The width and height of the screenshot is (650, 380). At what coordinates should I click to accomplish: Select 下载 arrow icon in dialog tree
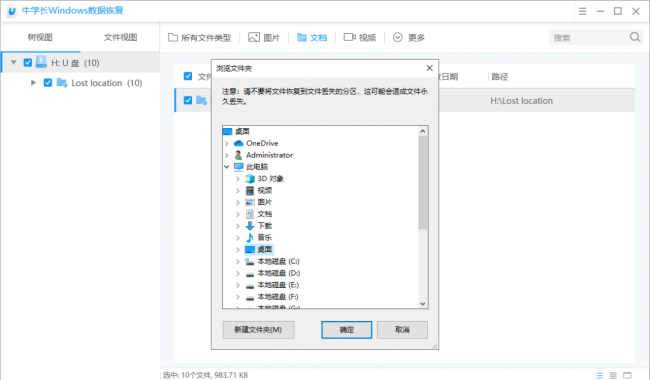point(250,226)
